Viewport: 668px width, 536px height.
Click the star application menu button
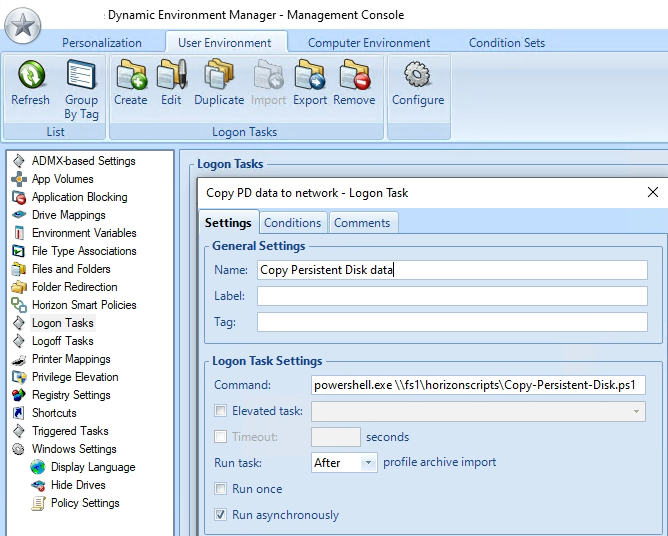23,26
